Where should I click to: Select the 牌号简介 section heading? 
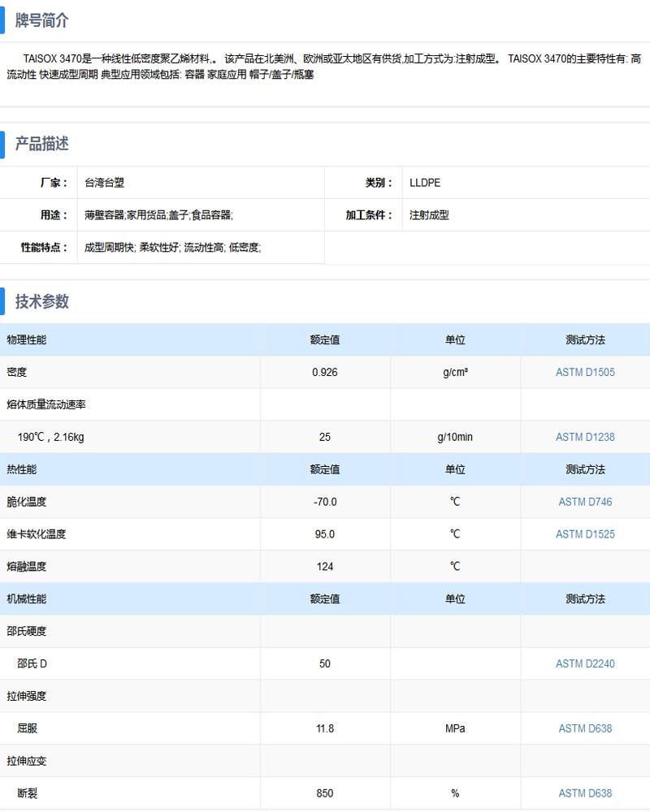41,21
